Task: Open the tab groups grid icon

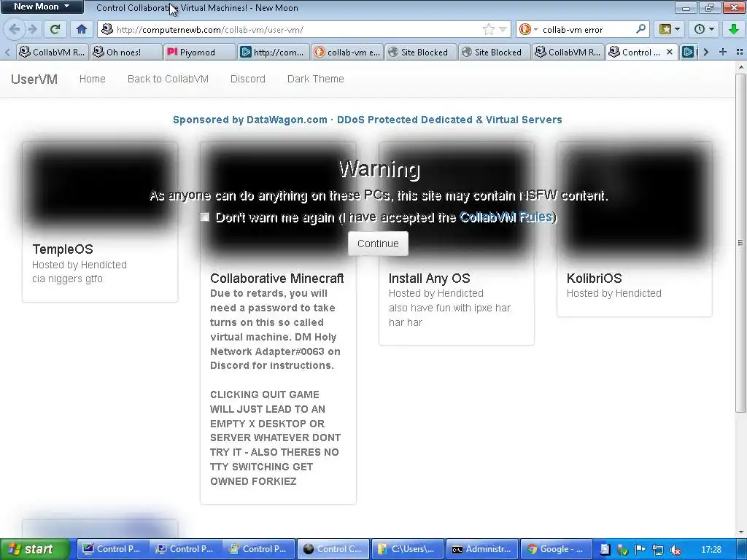Action: pyautogui.click(x=740, y=52)
